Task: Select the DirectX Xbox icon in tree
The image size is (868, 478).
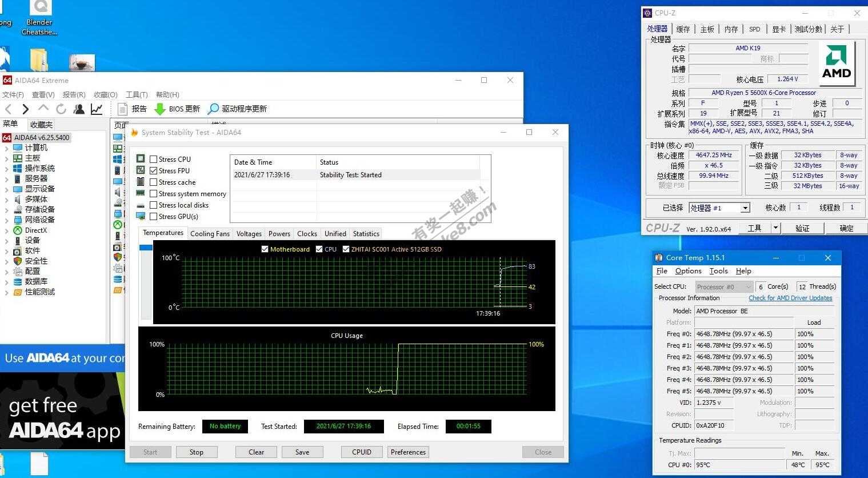Action: click(18, 230)
